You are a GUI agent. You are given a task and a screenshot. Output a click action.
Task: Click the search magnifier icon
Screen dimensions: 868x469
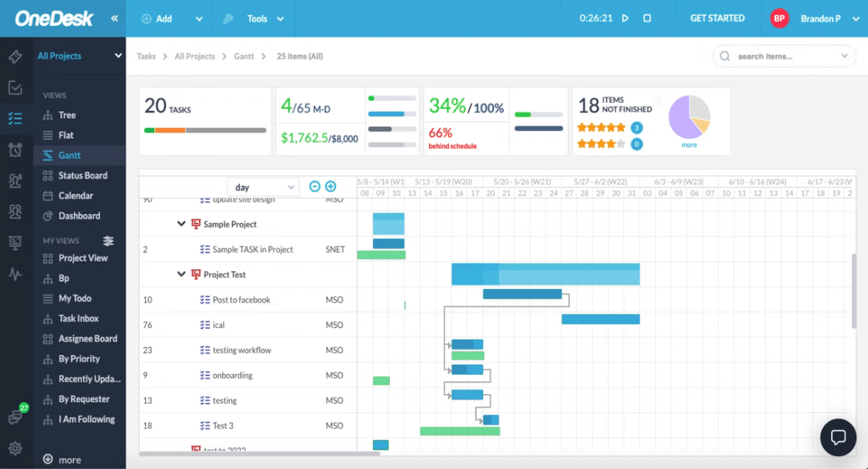(x=725, y=56)
